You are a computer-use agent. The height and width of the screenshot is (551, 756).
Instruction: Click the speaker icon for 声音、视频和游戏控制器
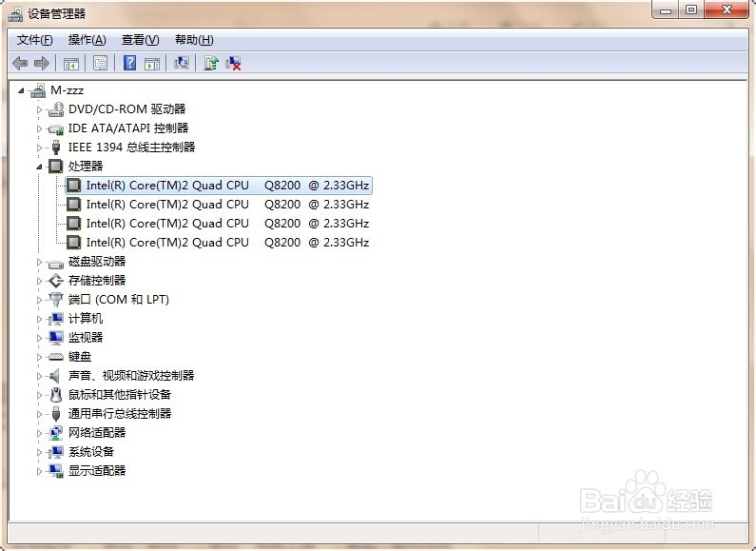(x=55, y=376)
